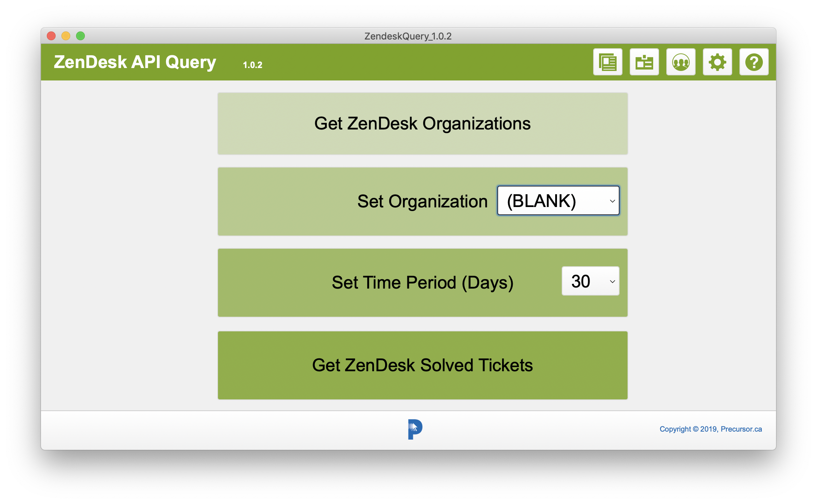Open the (BLANK) organization dropdown
Screen dimensions: 817x504
558,201
